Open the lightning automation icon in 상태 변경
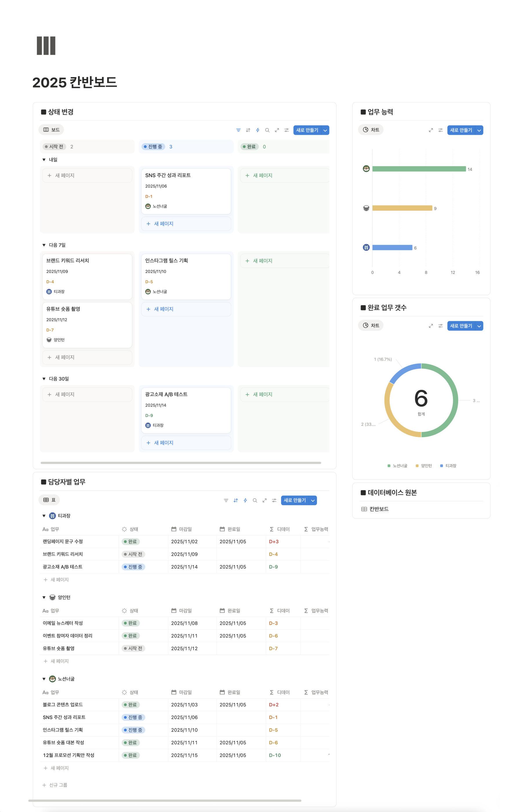This screenshot has width=528, height=812. coord(258,130)
